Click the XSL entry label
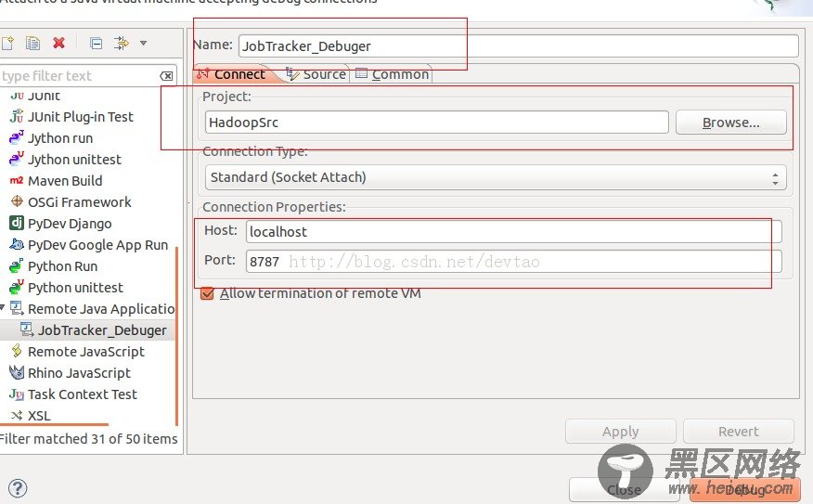This screenshot has width=813, height=504. click(x=39, y=416)
